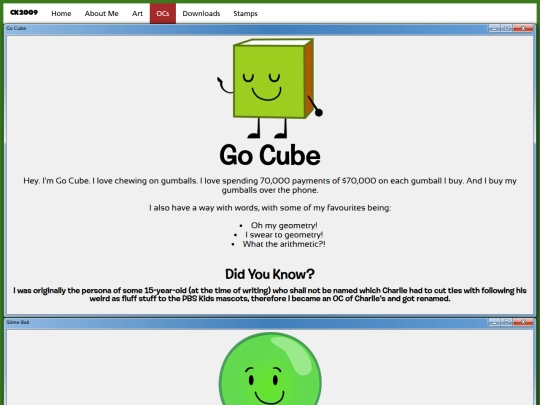Click the 'Oh my geometry!' list item
This screenshot has width=540, height=405.
pos(284,225)
